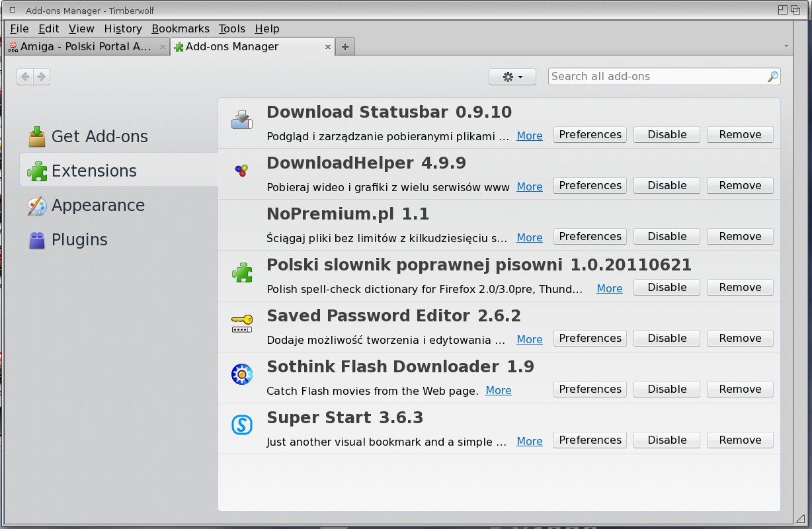Image resolution: width=812 pixels, height=529 pixels.
Task: Click the Amiga tab favicon
Action: (x=13, y=47)
